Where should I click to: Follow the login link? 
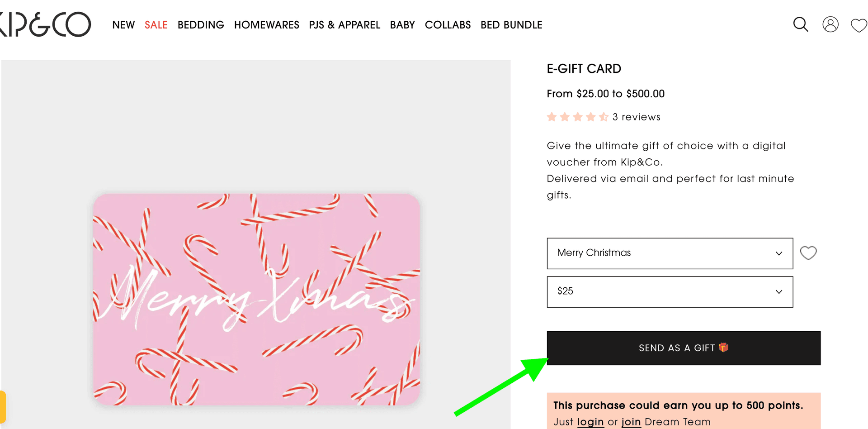[x=590, y=422]
